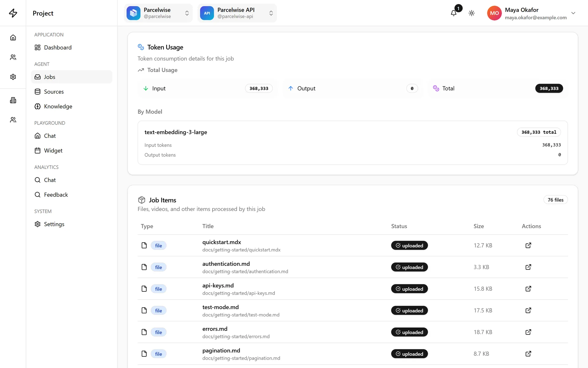Viewport: 588px width, 368px height.
Task: Click the lightning bolt logo icon
Action: (13, 13)
